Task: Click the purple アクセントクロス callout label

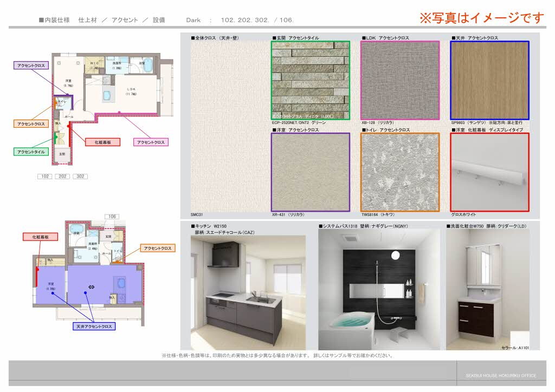Action: coord(31,66)
